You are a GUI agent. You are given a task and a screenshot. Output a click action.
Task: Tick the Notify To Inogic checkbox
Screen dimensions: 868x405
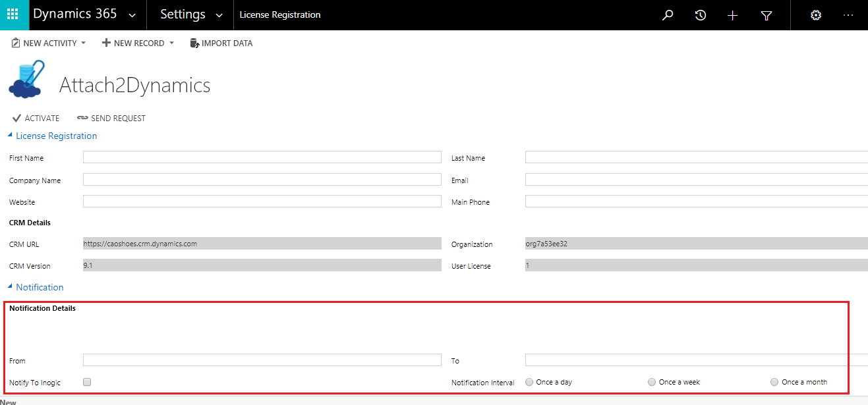coord(87,382)
